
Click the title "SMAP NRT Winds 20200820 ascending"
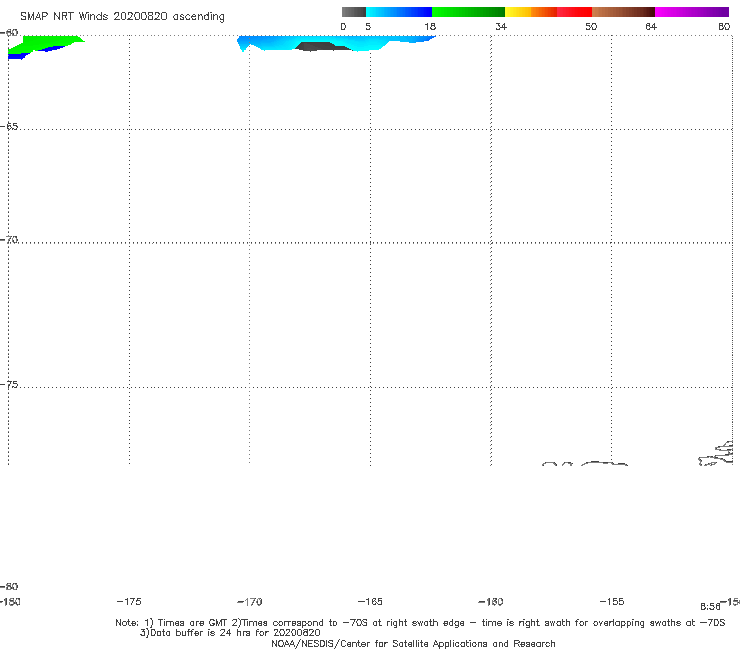coord(122,16)
